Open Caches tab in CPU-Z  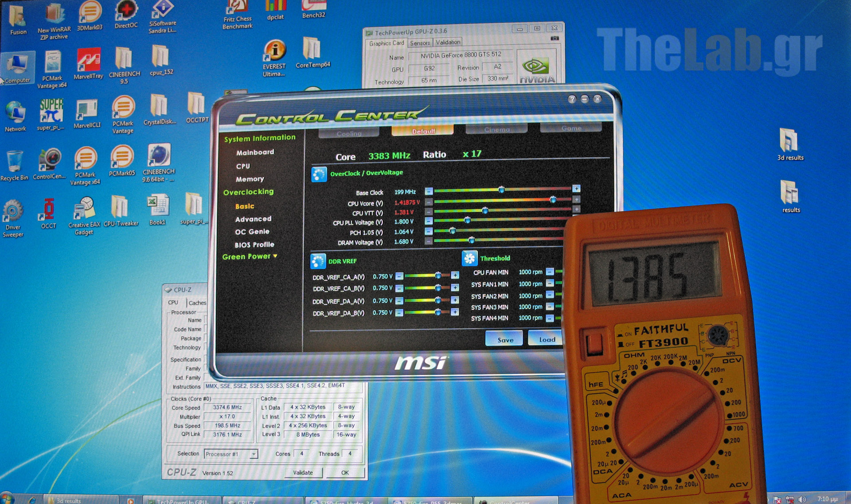tap(197, 303)
